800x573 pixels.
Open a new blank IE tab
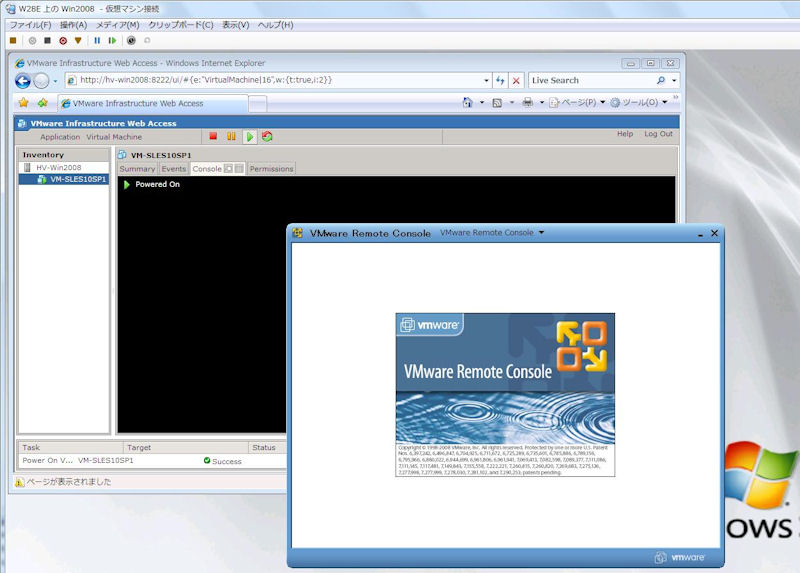pyautogui.click(x=258, y=104)
